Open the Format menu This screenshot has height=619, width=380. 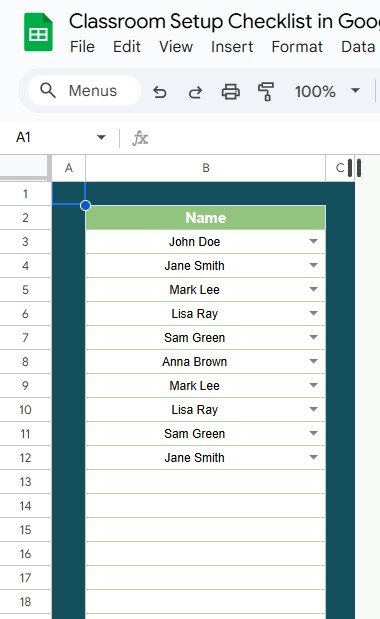[297, 47]
